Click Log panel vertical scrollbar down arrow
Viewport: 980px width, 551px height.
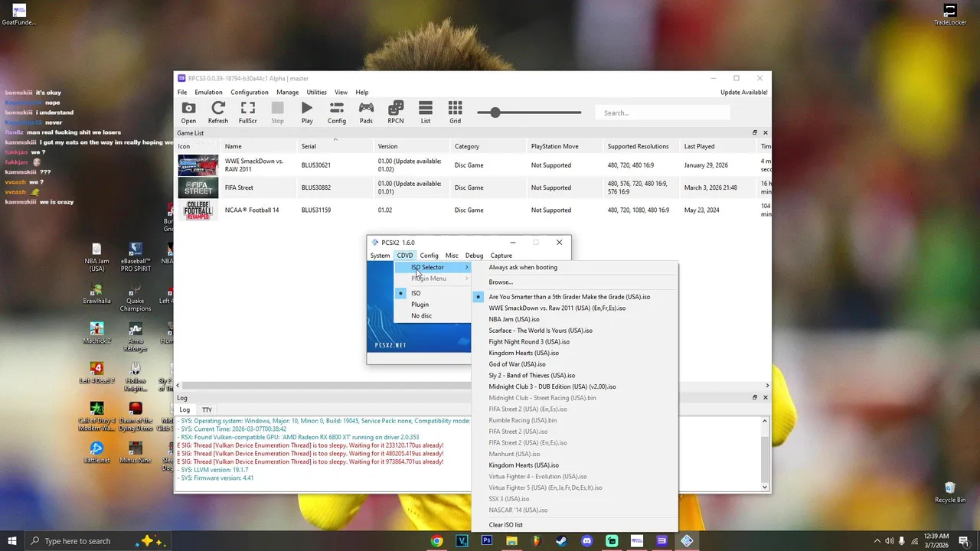pos(765,487)
